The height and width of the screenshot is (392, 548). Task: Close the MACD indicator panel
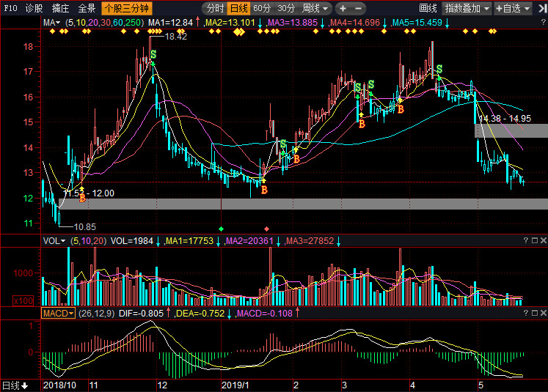click(544, 313)
